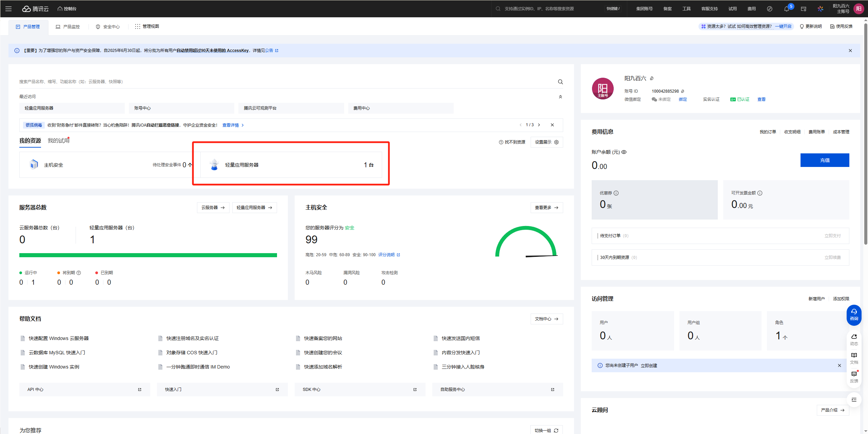
Task: Dismiss the AccessKey notice banner
Action: [x=850, y=51]
